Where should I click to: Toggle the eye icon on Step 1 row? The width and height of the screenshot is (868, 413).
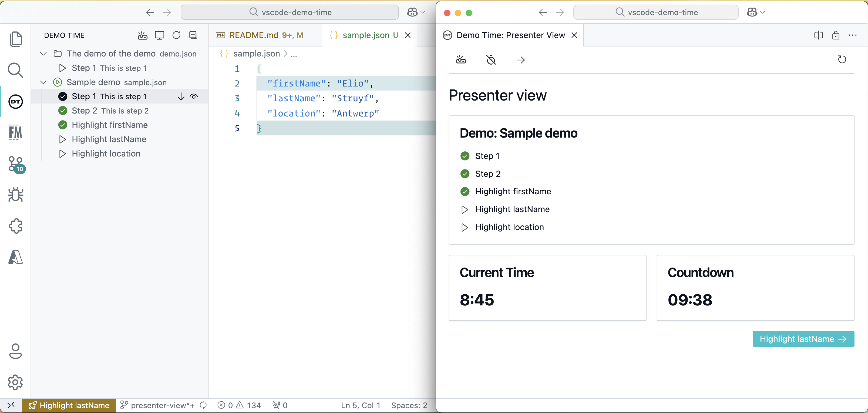coord(194,97)
